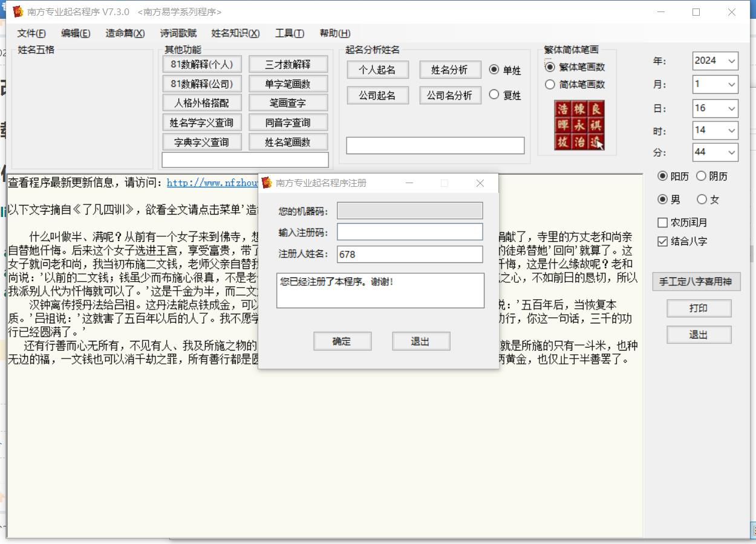The image size is (756, 544).
Task: Uncheck the 结合八字 checkbox
Action: tap(662, 242)
